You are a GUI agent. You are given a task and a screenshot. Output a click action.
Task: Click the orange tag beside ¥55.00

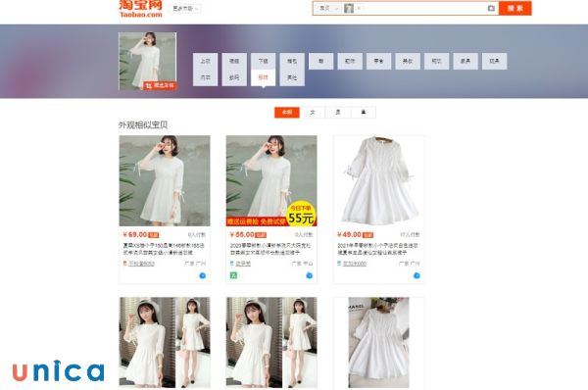(261, 235)
